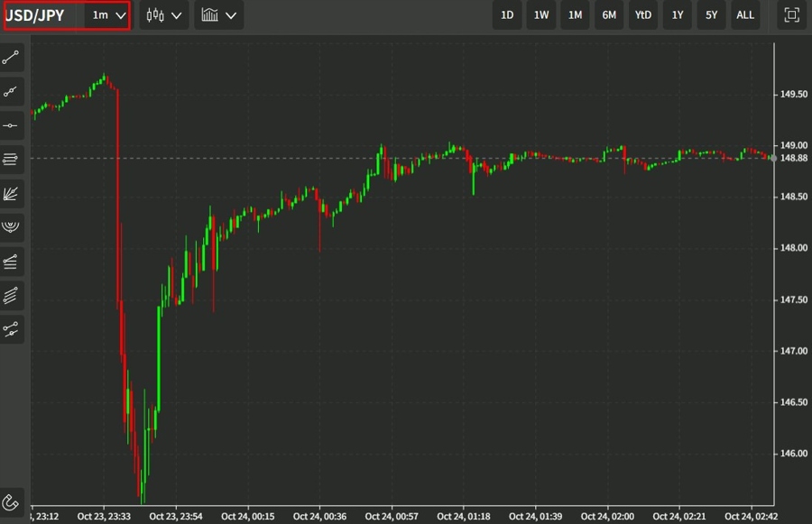Select the Trend Line drawing tool
Screen dimensions: 812x524
11,58
